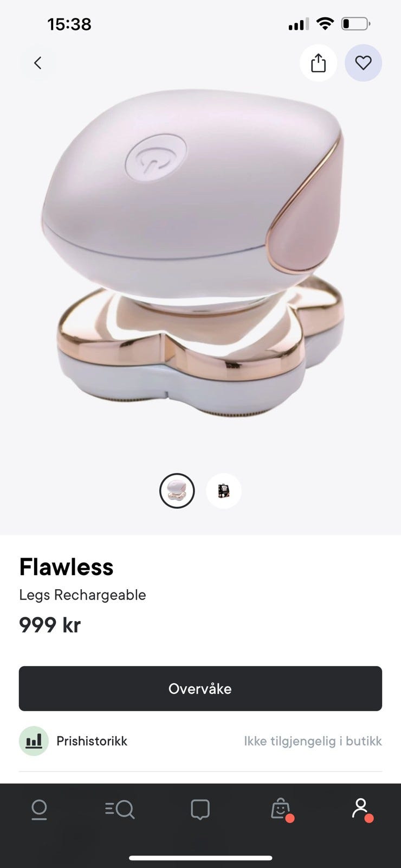401x868 pixels.
Task: Select the second product image thumbnail
Action: click(x=224, y=491)
